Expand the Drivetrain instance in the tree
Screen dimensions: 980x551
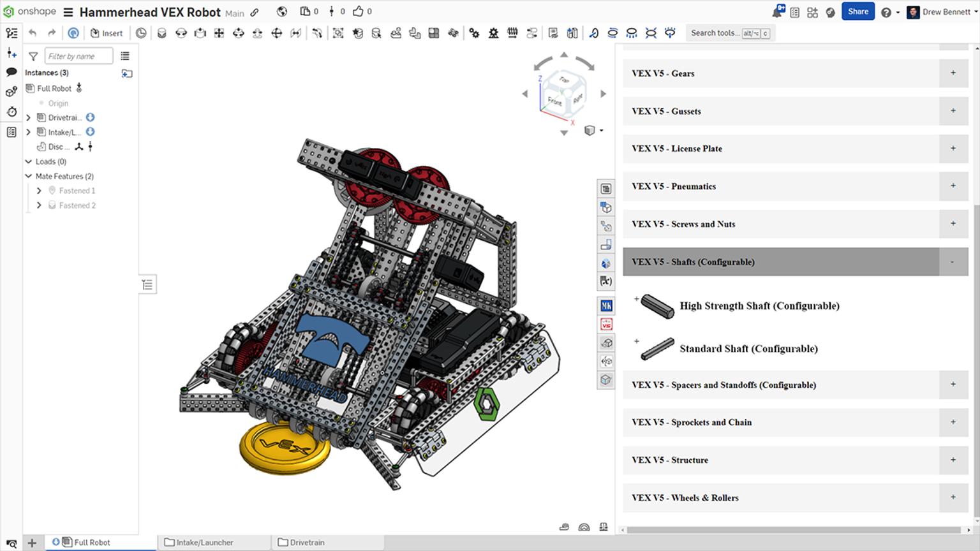click(28, 117)
